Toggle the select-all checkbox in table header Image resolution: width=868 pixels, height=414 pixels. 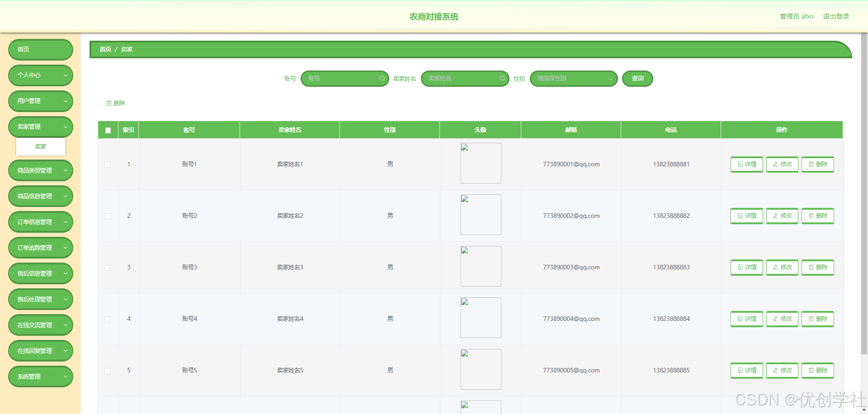coord(108,130)
